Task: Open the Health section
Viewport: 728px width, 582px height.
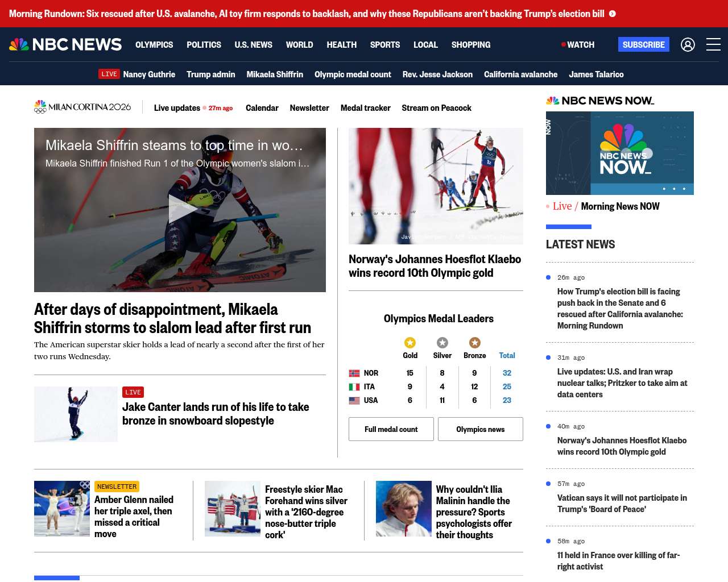Action: (x=342, y=44)
